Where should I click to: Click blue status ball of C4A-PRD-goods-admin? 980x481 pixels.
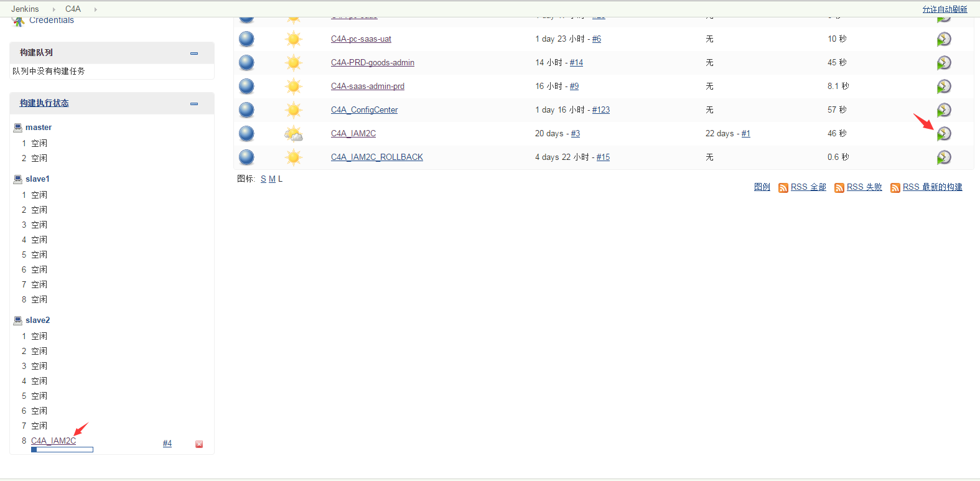point(247,63)
